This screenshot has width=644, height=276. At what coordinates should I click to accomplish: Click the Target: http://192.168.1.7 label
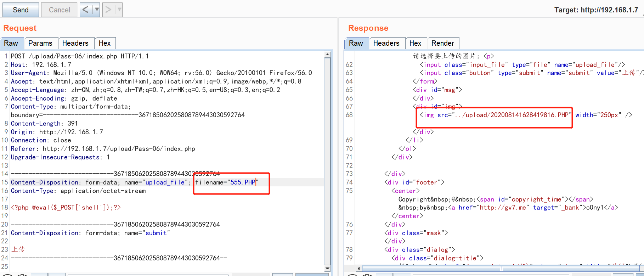(x=596, y=10)
